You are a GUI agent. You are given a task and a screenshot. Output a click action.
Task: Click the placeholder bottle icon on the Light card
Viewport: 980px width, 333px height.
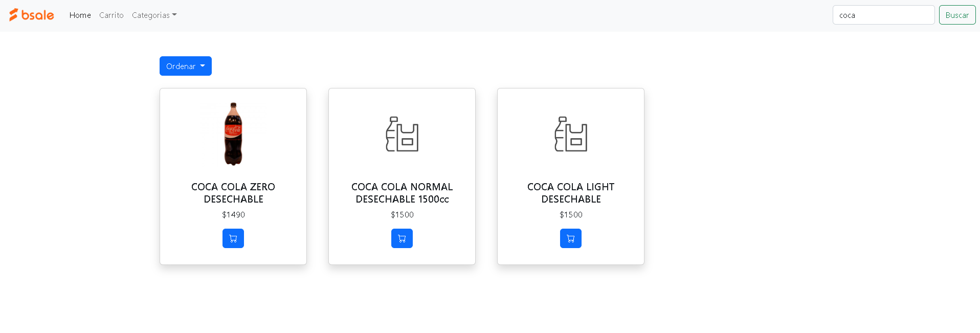(570, 134)
